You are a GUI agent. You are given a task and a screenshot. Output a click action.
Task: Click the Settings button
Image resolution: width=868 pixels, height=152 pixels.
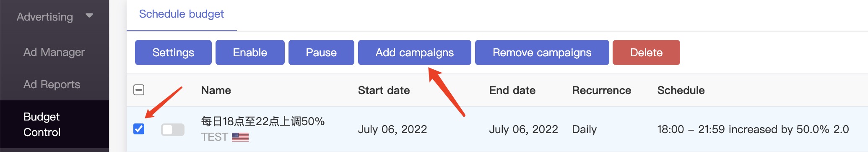point(173,52)
